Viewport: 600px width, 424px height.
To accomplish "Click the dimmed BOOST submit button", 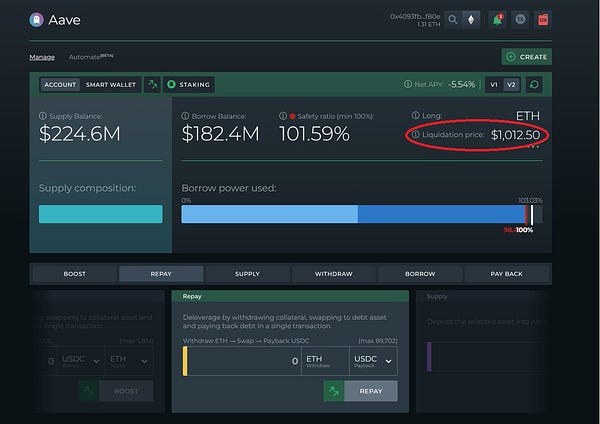I will pos(126,391).
